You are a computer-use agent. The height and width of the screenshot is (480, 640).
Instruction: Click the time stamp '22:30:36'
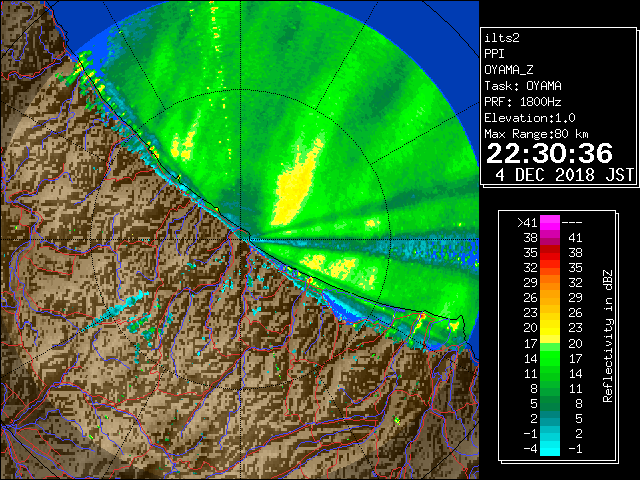(x=549, y=153)
